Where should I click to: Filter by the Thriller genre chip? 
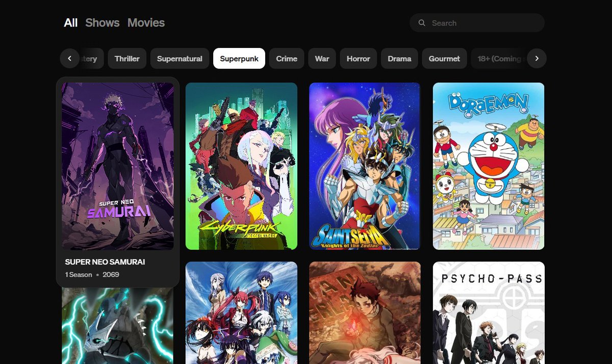tap(127, 59)
